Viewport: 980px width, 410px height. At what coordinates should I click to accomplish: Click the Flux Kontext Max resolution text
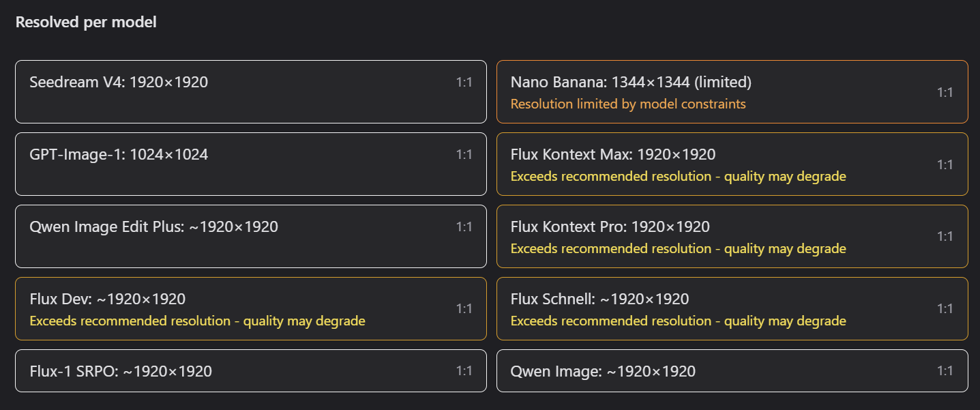pos(612,154)
